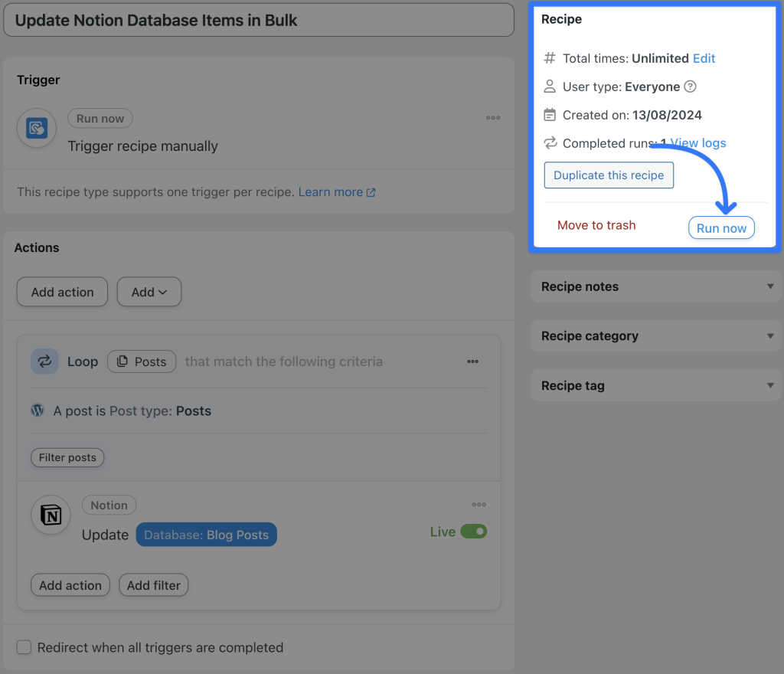The image size is (784, 674).
Task: Click the Notion icon on the Update action
Action: tap(50, 515)
